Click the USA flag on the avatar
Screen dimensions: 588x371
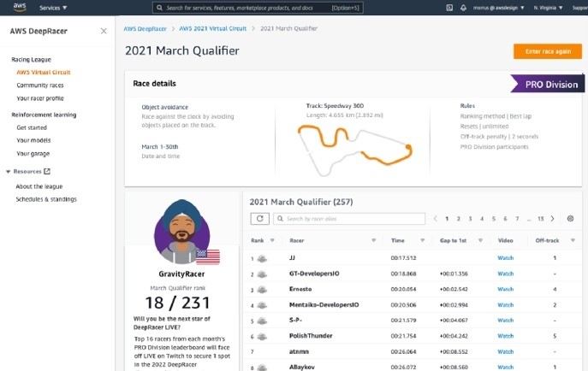pos(208,256)
